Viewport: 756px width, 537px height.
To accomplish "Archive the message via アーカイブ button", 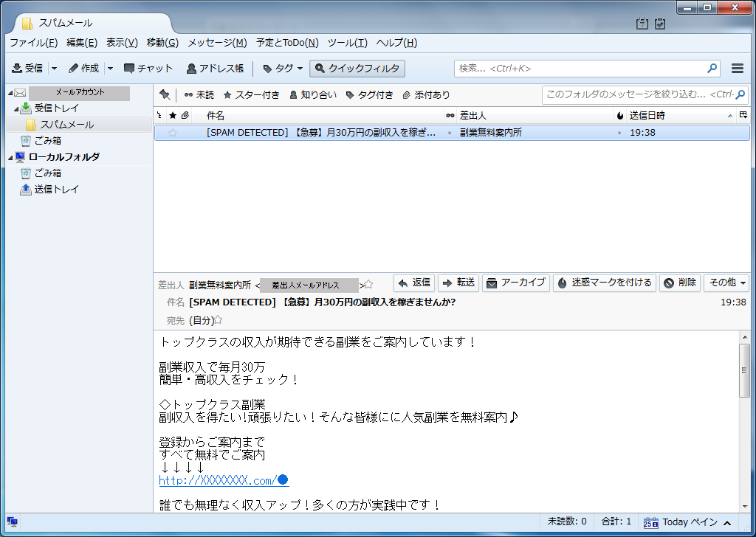I will coord(516,283).
